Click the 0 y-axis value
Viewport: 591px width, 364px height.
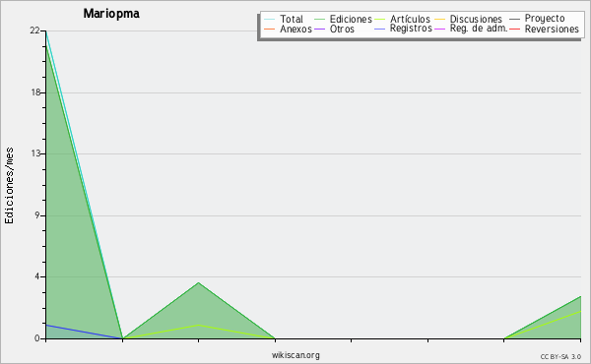(37, 338)
